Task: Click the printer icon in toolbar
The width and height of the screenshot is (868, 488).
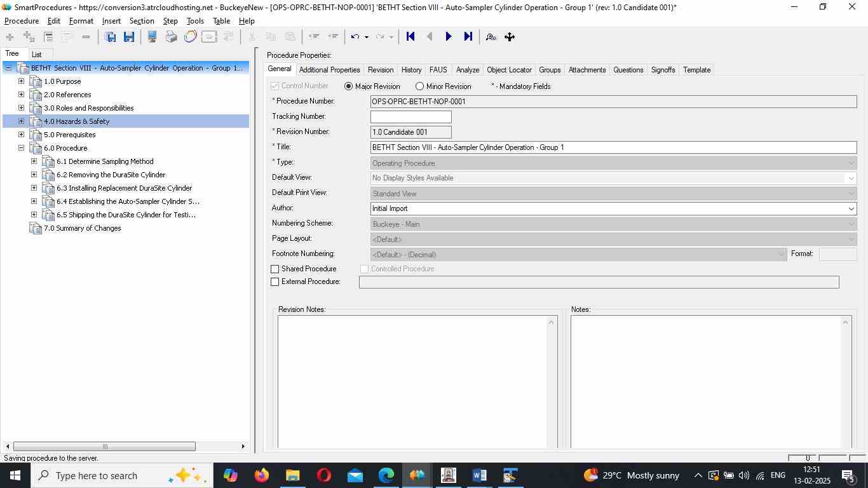Action: point(171,37)
